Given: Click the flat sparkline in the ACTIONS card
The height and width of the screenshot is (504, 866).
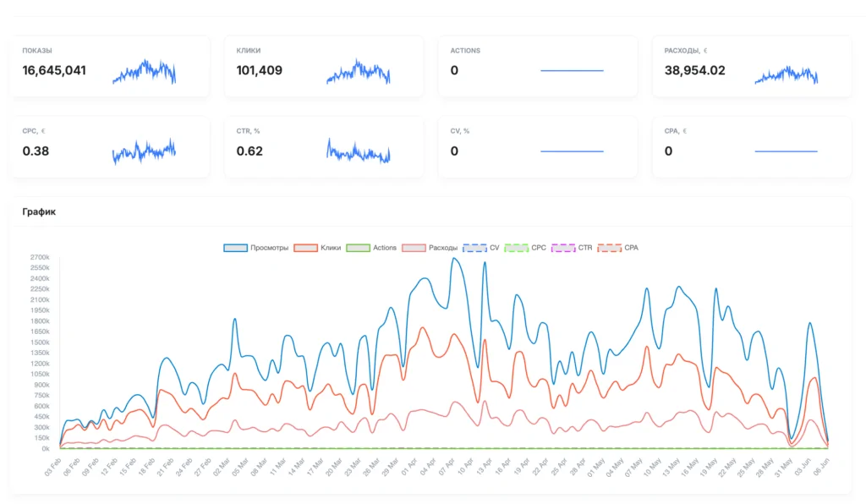Looking at the screenshot, I should (x=573, y=71).
